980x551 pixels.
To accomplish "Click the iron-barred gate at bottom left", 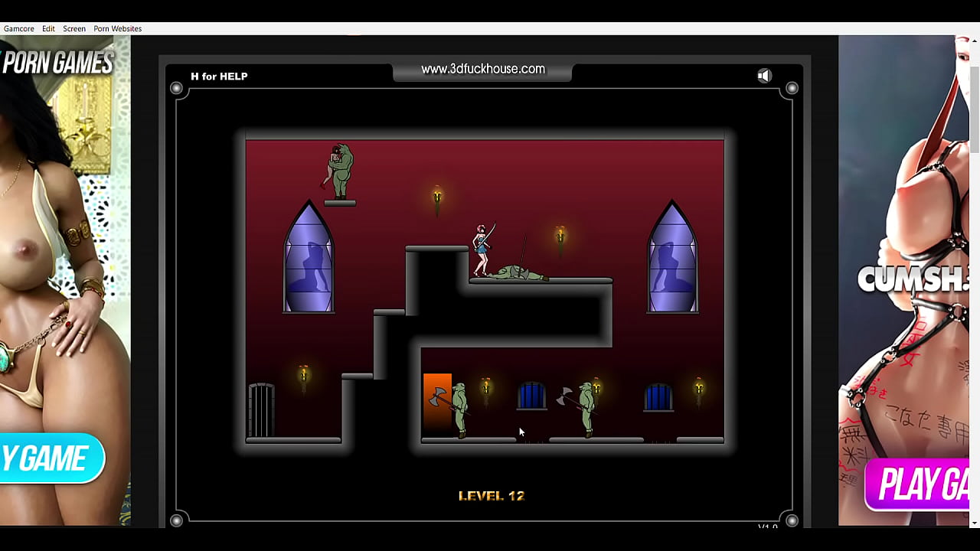I will (x=261, y=410).
